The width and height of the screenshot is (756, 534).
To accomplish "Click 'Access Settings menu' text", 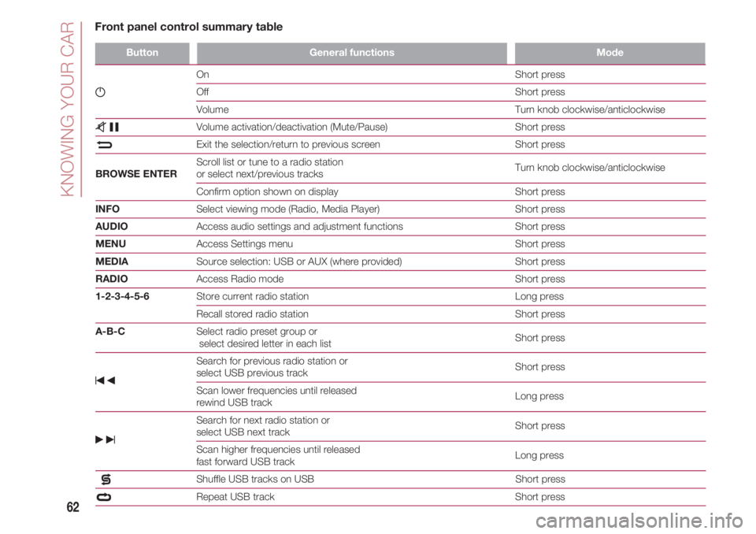I will pyautogui.click(x=244, y=244).
